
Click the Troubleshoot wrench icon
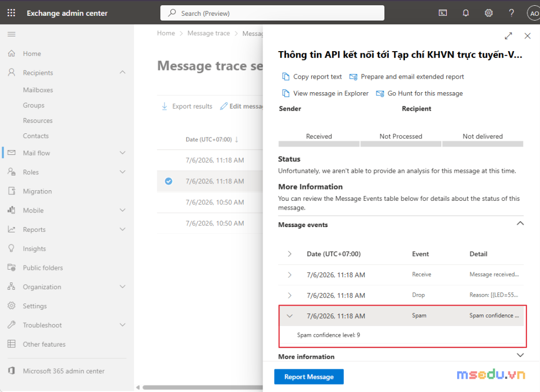pyautogui.click(x=12, y=325)
